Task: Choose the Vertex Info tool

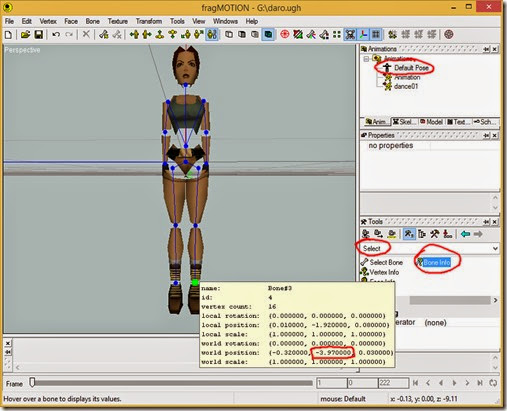Action: pos(380,272)
